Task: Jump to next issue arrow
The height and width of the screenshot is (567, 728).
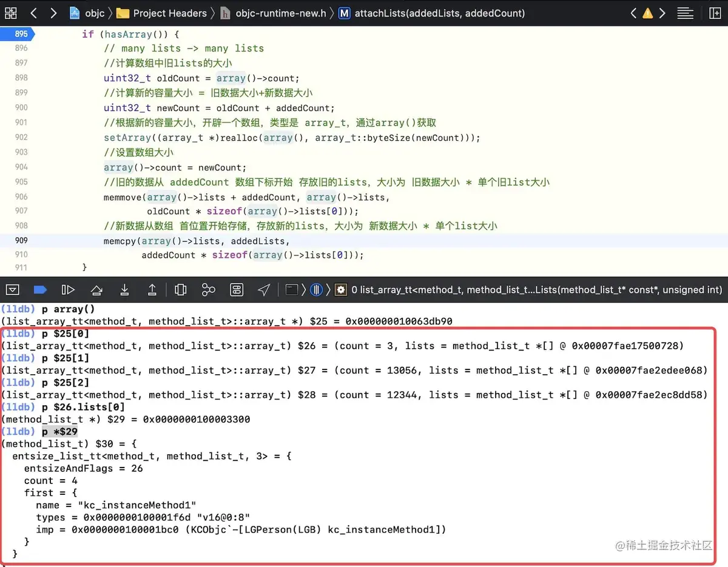Action: coord(662,13)
